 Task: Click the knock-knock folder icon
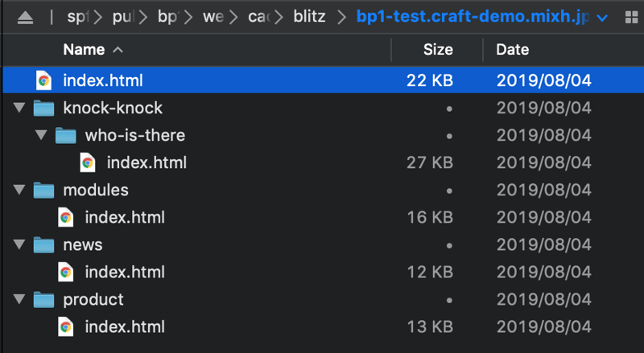pyautogui.click(x=43, y=108)
